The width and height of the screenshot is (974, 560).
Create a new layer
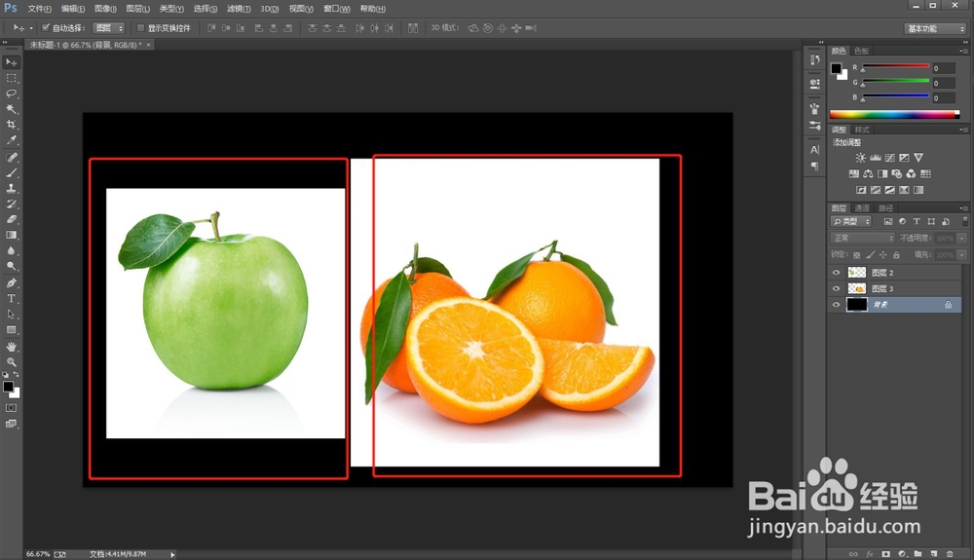(x=934, y=554)
